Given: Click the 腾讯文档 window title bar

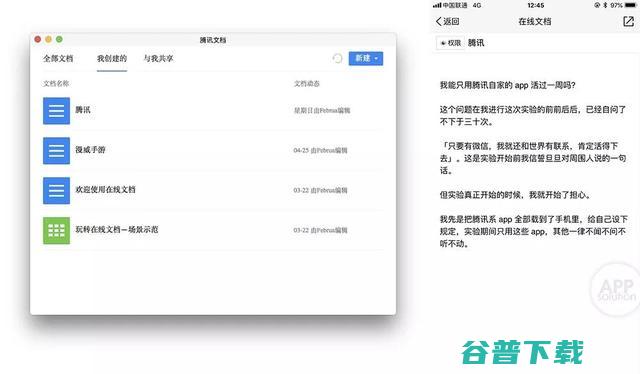Looking at the screenshot, I should point(213,40).
